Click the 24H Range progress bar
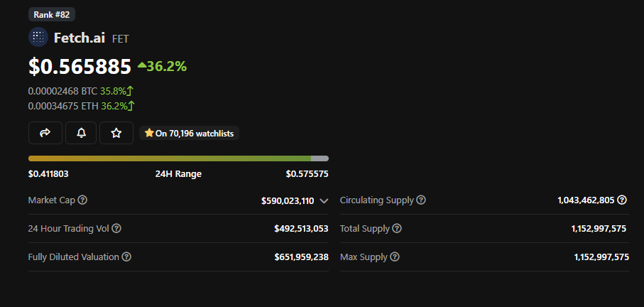This screenshot has width=644, height=307. 178,158
